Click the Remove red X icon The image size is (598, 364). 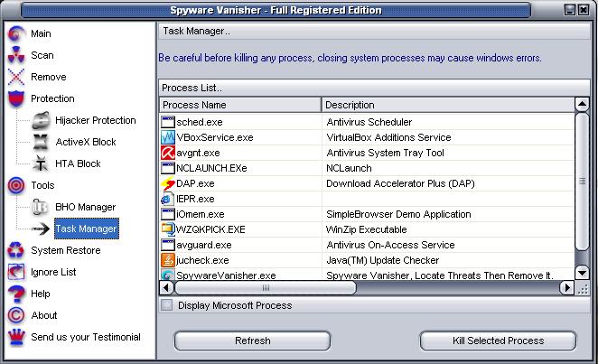16,77
